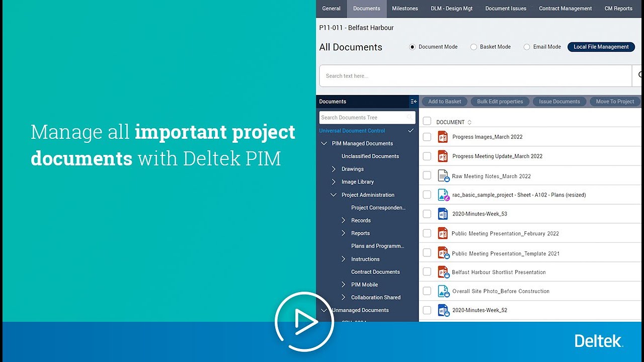
Task: Expand the Instructions folder
Action: (x=343, y=259)
